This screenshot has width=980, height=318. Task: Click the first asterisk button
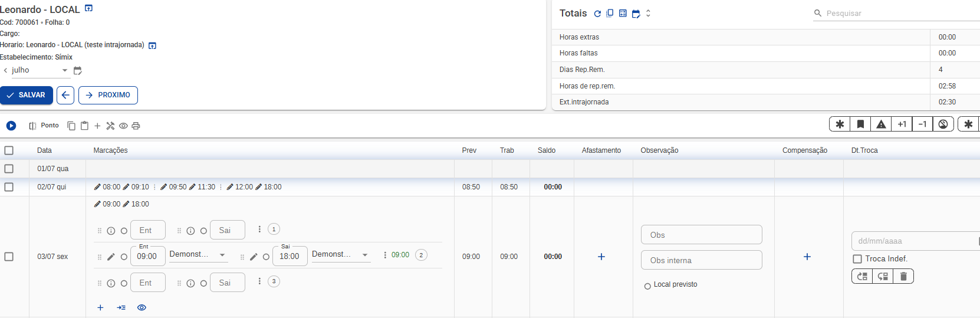(x=840, y=124)
